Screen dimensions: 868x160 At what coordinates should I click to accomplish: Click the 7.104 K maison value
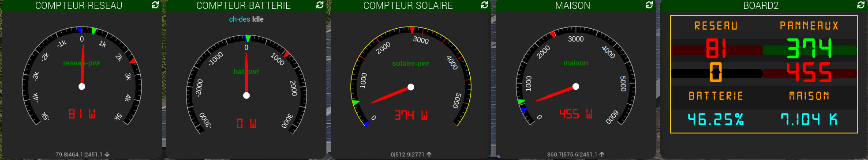click(809, 119)
